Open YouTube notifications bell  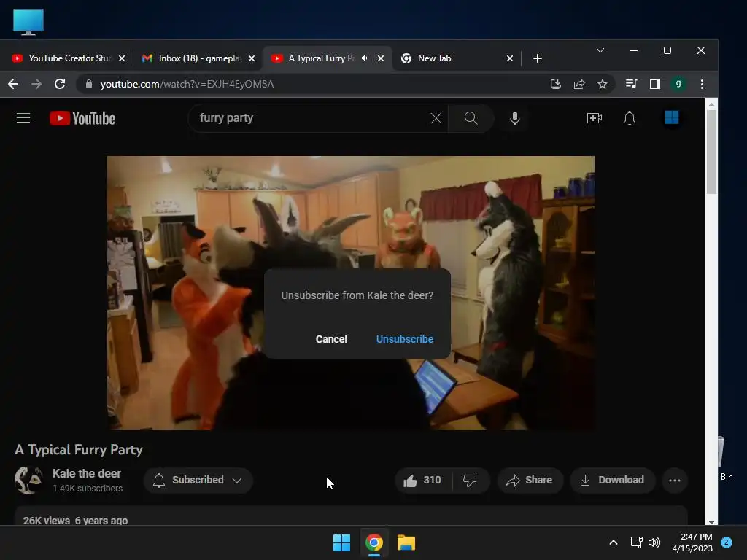(x=630, y=118)
